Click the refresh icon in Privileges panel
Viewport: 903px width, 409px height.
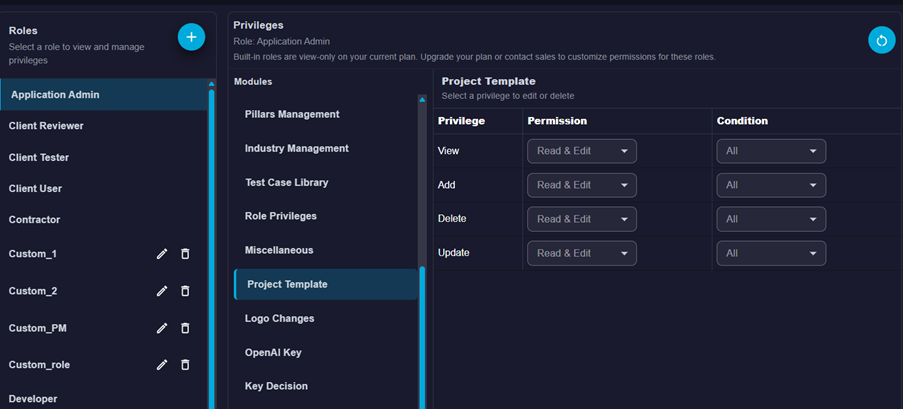882,40
